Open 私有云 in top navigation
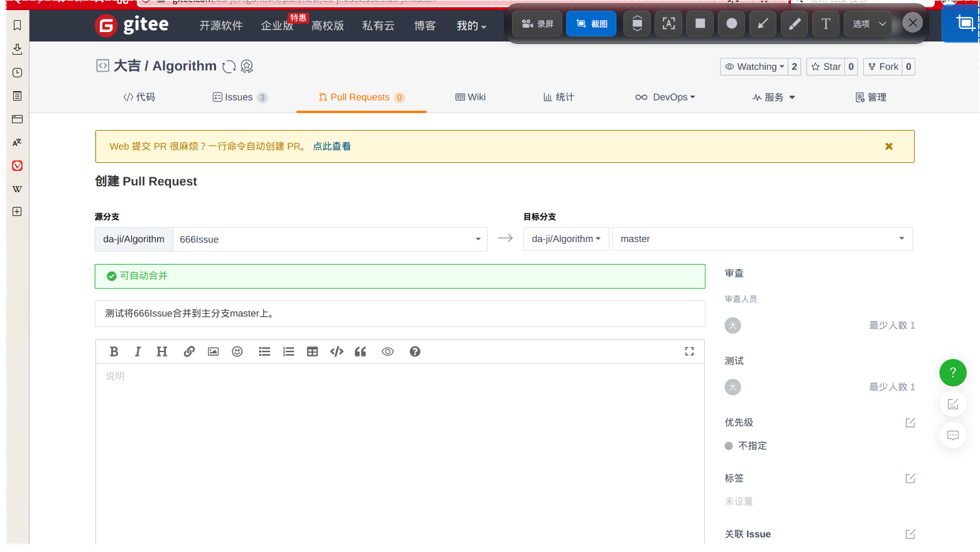Image resolution: width=980 pixels, height=552 pixels. click(x=378, y=26)
